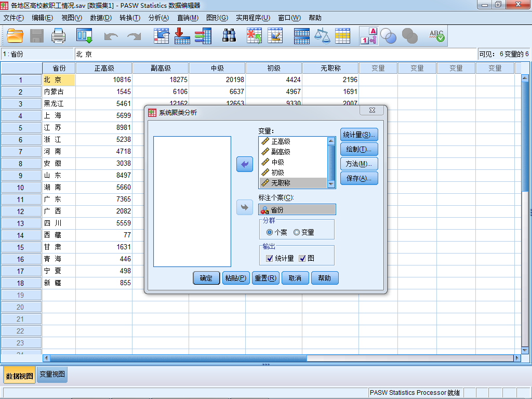This screenshot has width=532, height=399.
Task: Click the cell editor showing 北 京
Action: pyautogui.click(x=275, y=54)
